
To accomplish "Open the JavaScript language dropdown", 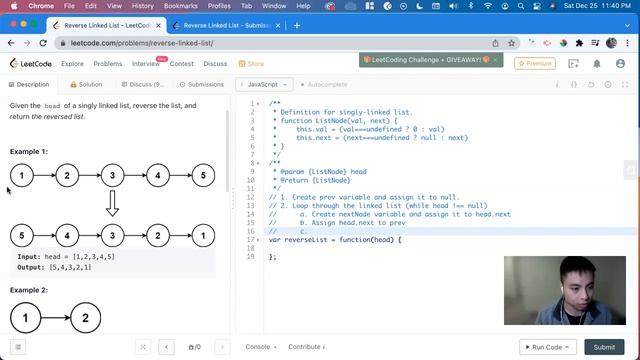I will click(x=264, y=84).
